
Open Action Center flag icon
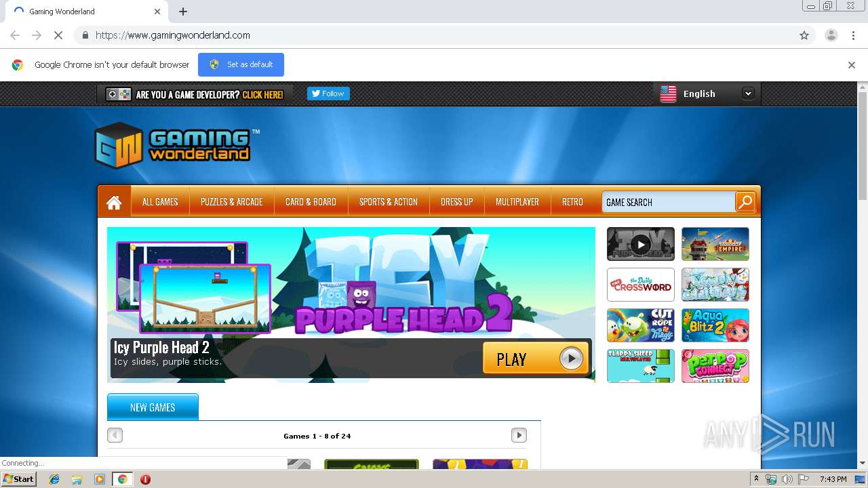click(x=803, y=479)
